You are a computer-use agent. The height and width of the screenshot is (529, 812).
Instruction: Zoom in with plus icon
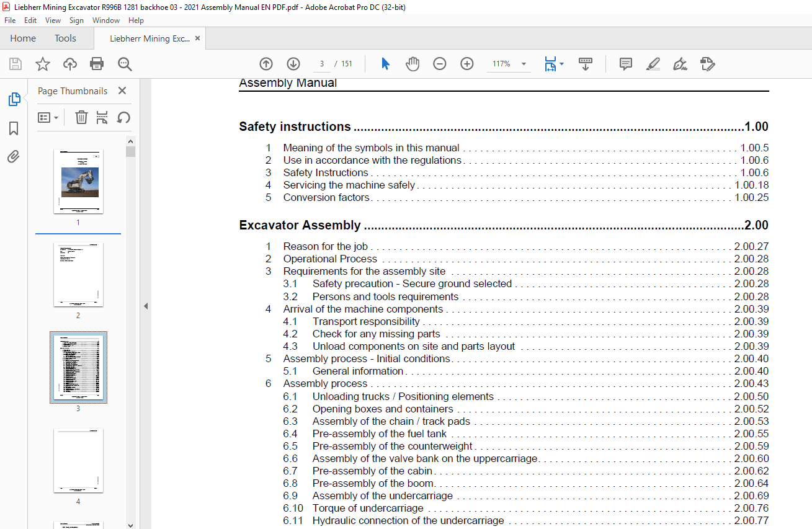[x=467, y=64]
